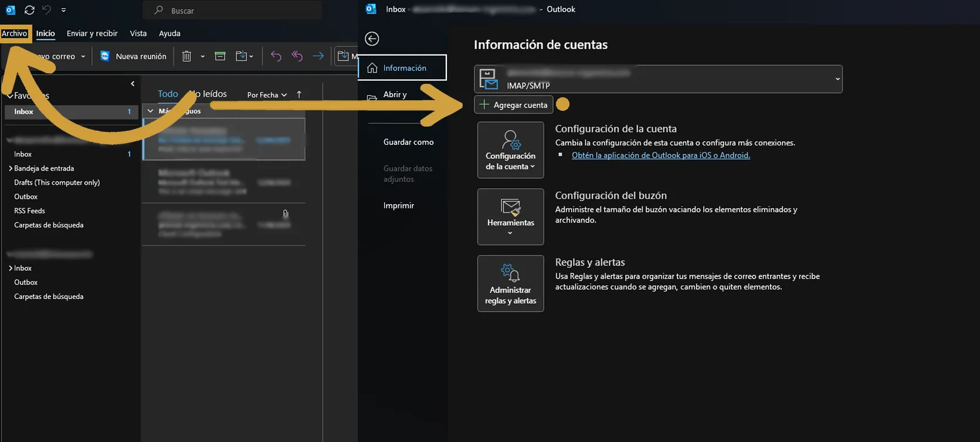980x442 pixels.
Task: Click the Outlook logo in the right window title
Action: [x=371, y=9]
